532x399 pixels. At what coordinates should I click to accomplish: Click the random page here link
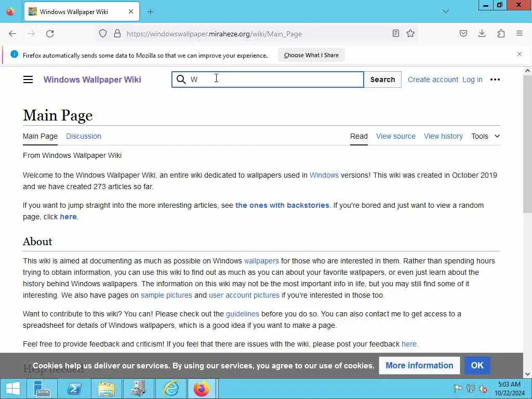pos(68,217)
